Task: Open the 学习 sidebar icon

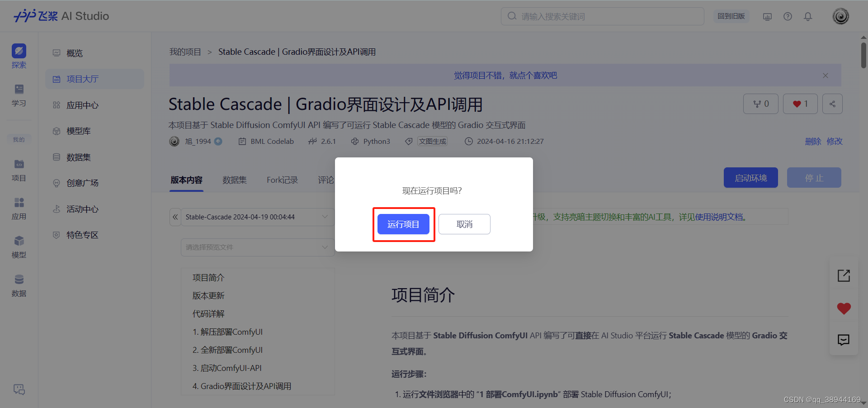Action: (19, 95)
